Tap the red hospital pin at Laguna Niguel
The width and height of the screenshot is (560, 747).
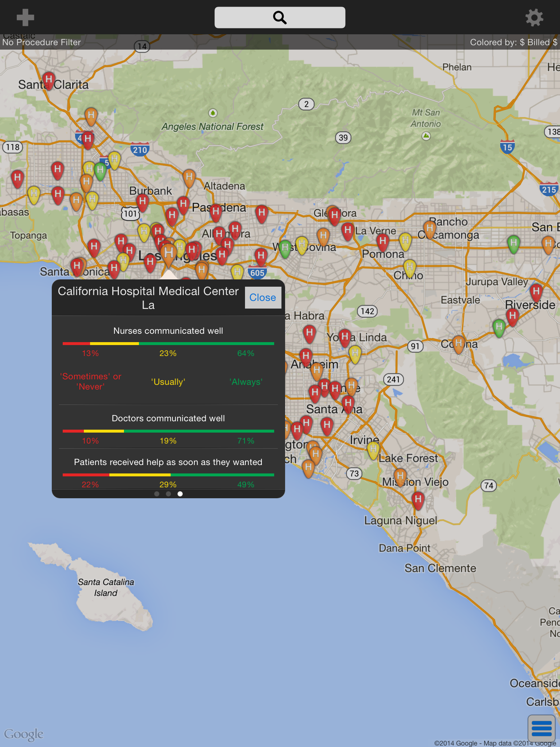pos(418,500)
